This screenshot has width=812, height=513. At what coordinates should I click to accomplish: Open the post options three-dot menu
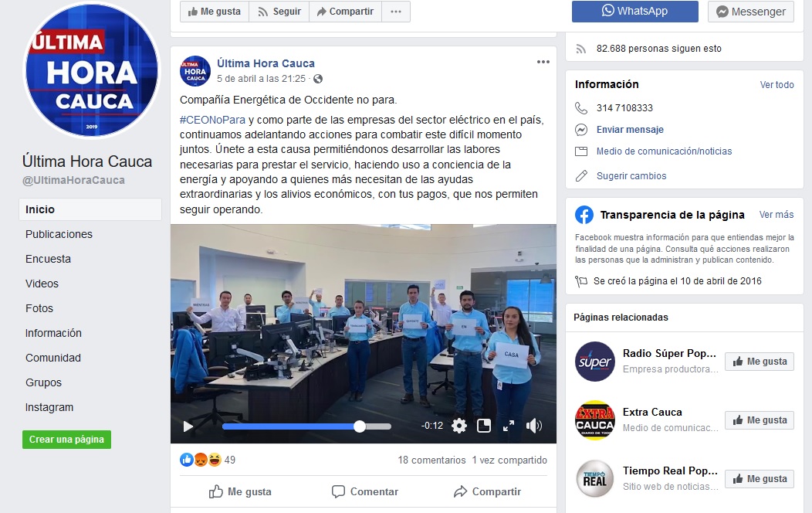(x=543, y=62)
